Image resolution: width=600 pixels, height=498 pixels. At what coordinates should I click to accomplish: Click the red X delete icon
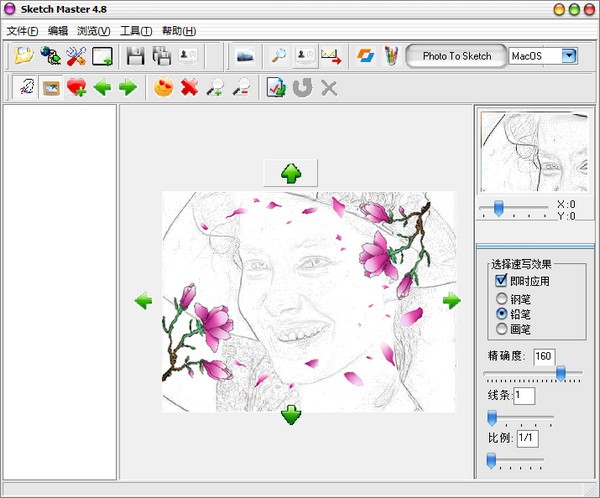pyautogui.click(x=189, y=88)
